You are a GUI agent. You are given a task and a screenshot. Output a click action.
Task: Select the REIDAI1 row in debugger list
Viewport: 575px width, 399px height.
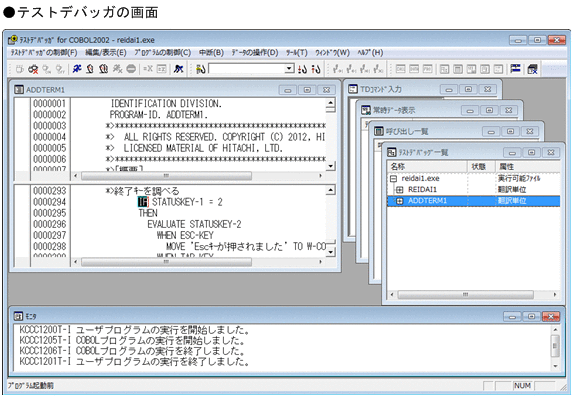pyautogui.click(x=473, y=190)
